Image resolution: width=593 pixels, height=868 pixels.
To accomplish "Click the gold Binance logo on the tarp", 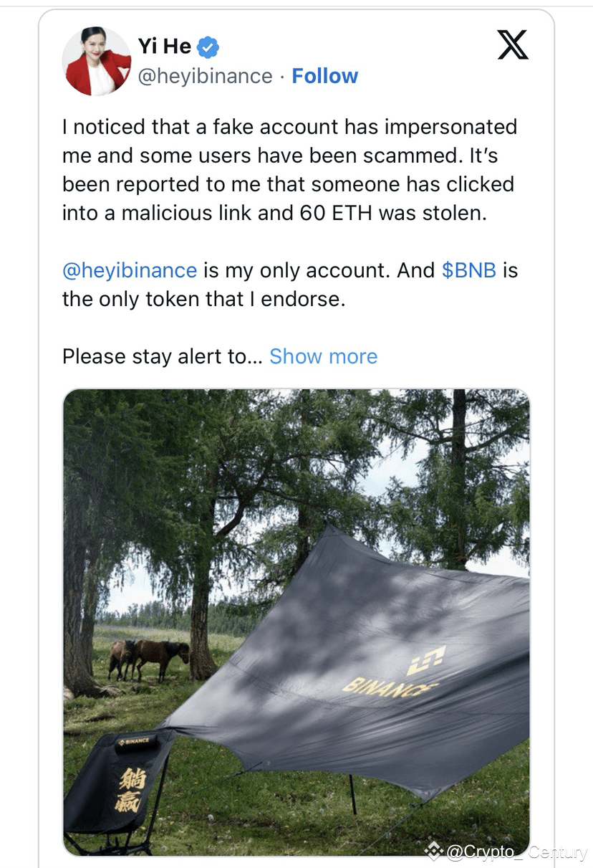I will (x=425, y=659).
